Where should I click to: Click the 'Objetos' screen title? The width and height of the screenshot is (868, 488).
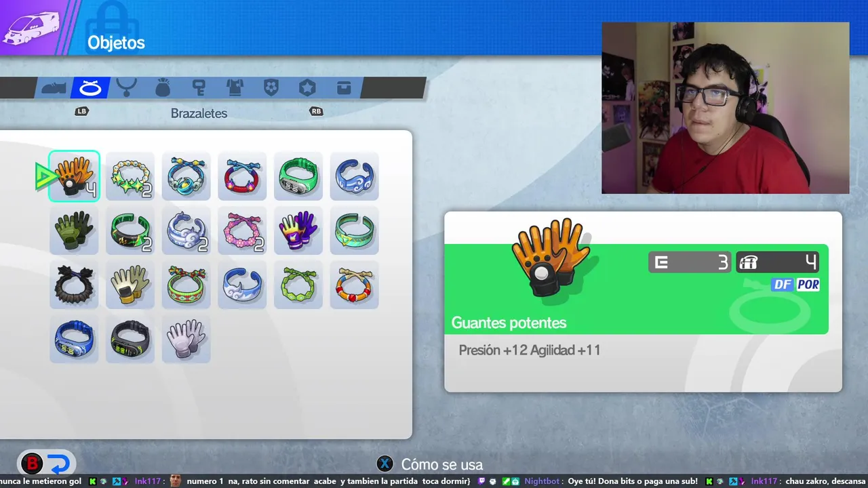pyautogui.click(x=116, y=43)
